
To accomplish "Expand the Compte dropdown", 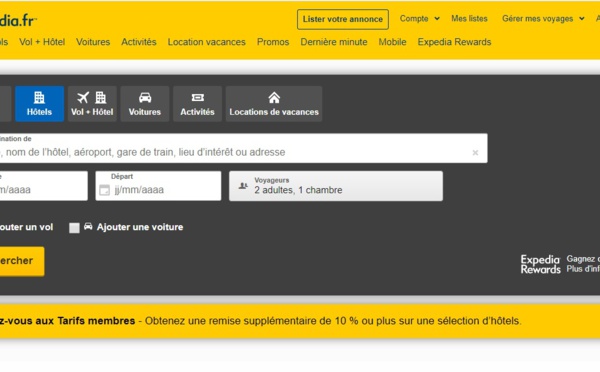I will pyautogui.click(x=420, y=18).
